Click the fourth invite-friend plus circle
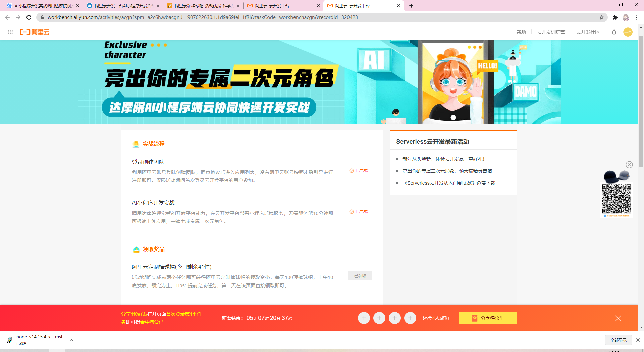Image resolution: width=644 pixels, height=352 pixels. [410, 318]
